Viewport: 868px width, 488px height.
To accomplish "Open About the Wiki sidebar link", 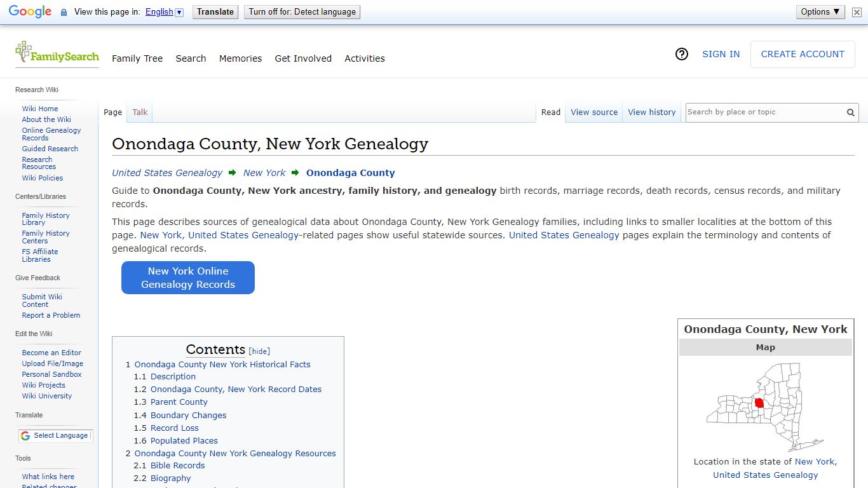I will point(46,119).
